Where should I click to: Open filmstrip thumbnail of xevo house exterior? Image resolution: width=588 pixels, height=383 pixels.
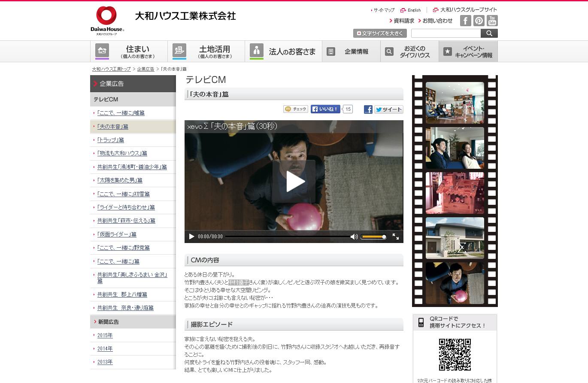(455, 238)
